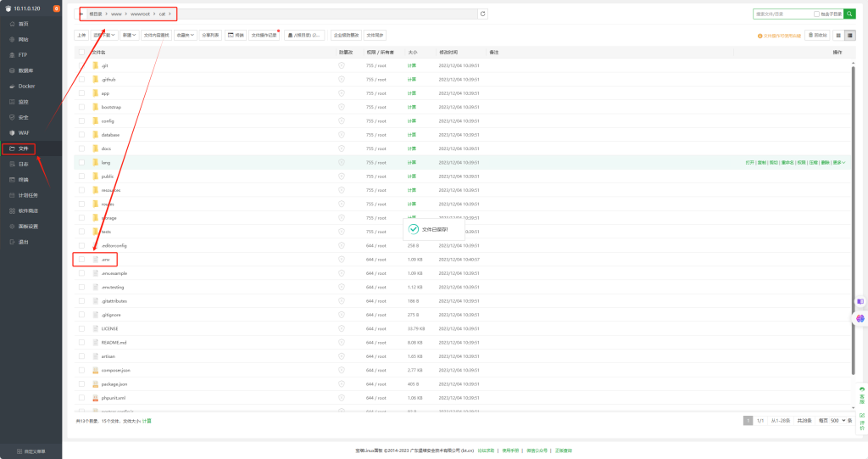
Task: Click the 软件商店 grid icon in sidebar
Action: [12, 210]
